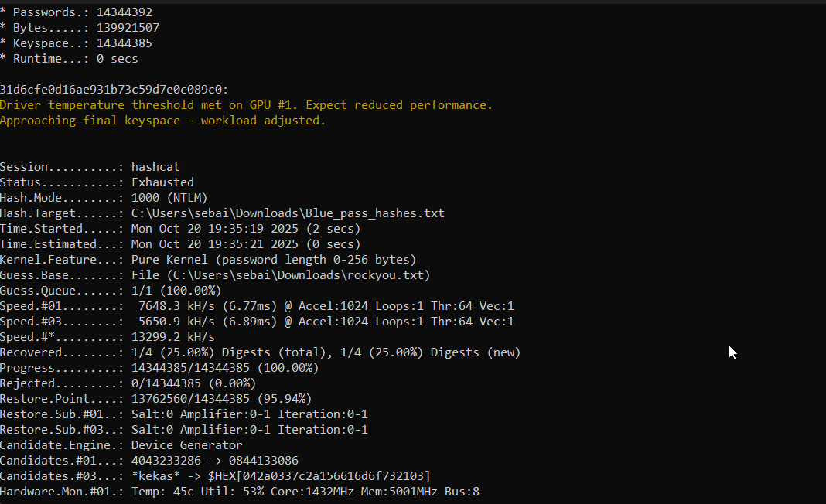The width and height of the screenshot is (826, 504).
Task: Click the Hash.Mode 1000 (NTLM) value
Action: pyautogui.click(x=169, y=197)
